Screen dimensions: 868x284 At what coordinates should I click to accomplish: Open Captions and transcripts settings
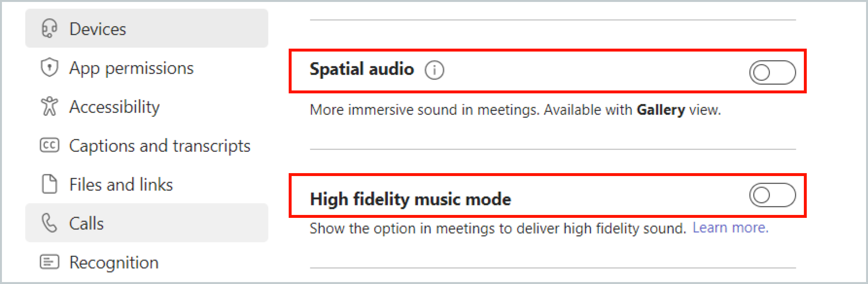coord(159,146)
